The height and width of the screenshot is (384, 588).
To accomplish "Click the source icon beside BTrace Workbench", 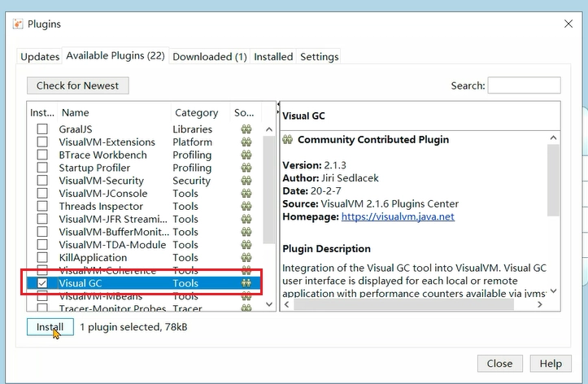I will tap(246, 155).
